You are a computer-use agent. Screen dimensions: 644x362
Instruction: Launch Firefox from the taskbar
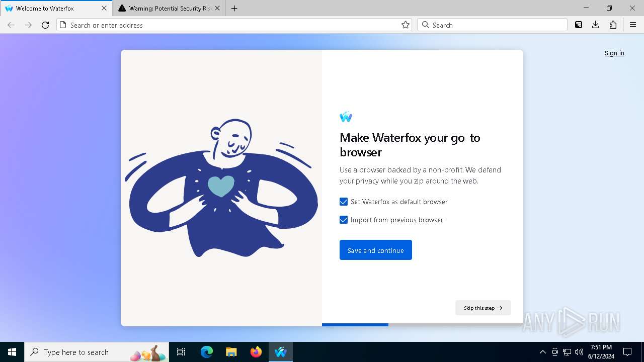coord(256,352)
